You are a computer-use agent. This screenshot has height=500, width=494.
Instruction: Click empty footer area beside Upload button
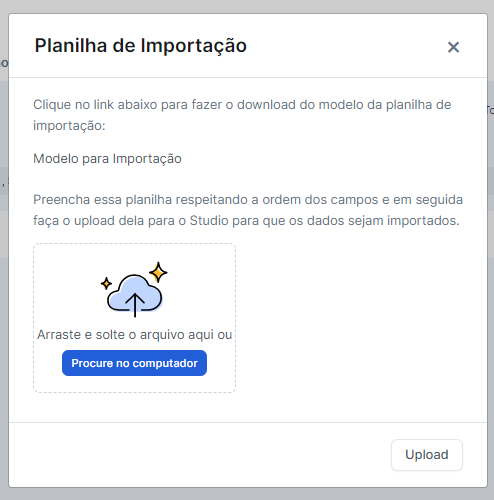coord(200,455)
